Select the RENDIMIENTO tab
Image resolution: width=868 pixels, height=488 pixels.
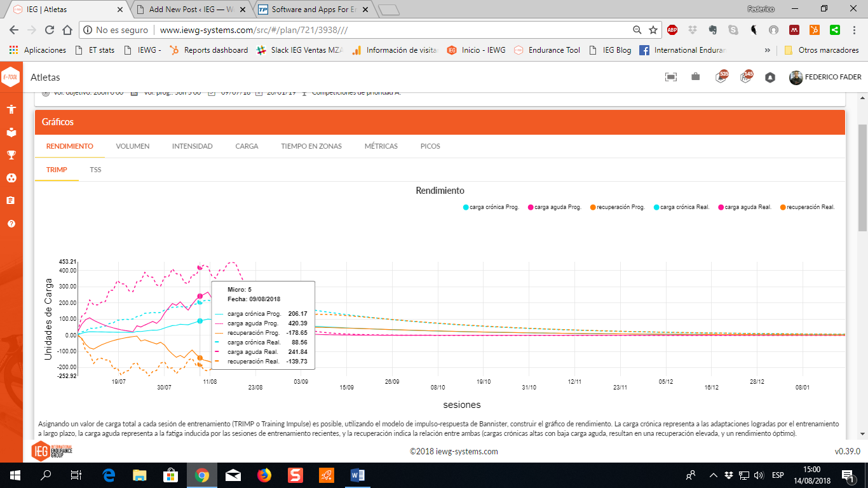click(x=70, y=146)
